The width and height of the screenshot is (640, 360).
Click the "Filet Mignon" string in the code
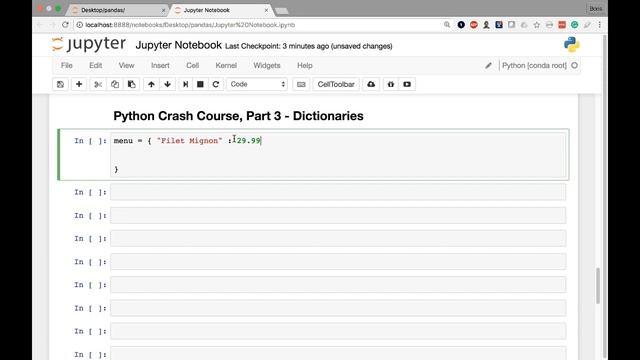[189, 140]
